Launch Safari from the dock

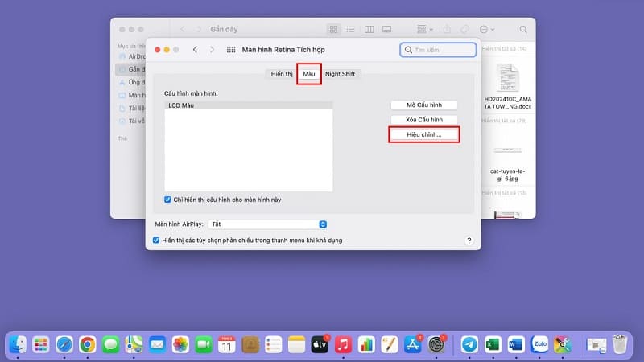click(x=64, y=344)
